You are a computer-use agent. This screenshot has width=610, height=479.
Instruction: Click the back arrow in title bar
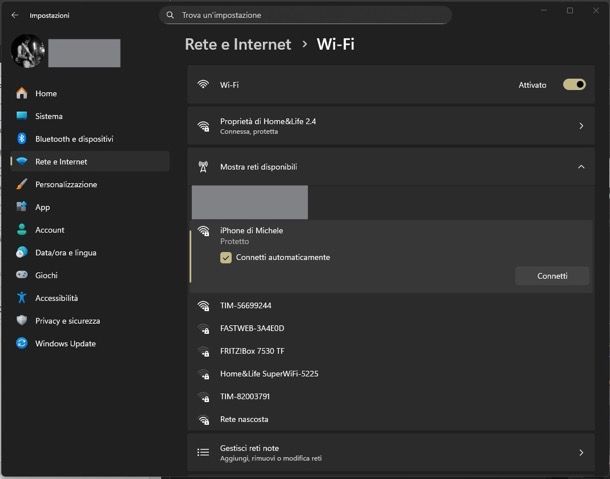point(14,15)
